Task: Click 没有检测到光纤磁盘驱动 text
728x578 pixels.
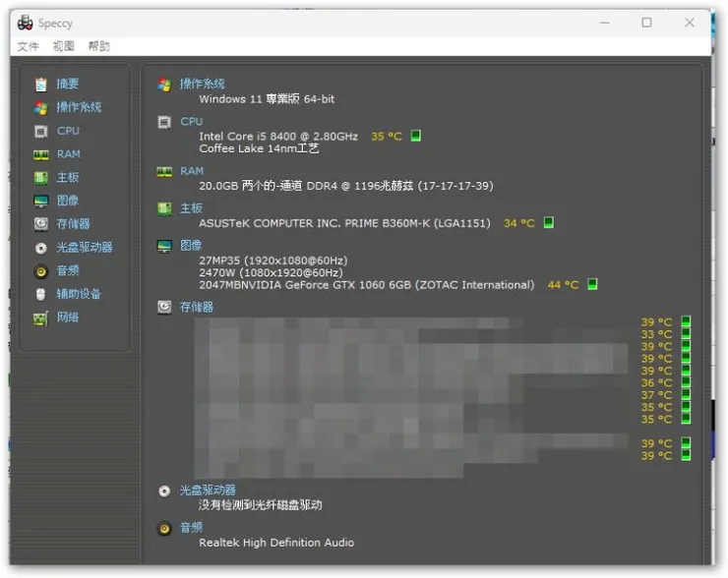Action: click(x=260, y=504)
